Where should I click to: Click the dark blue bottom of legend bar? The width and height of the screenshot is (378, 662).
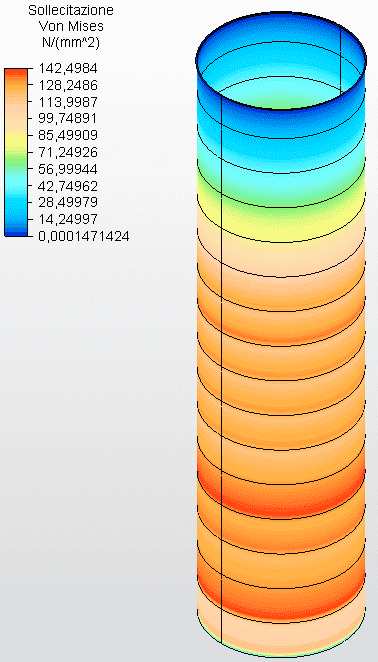point(16,232)
